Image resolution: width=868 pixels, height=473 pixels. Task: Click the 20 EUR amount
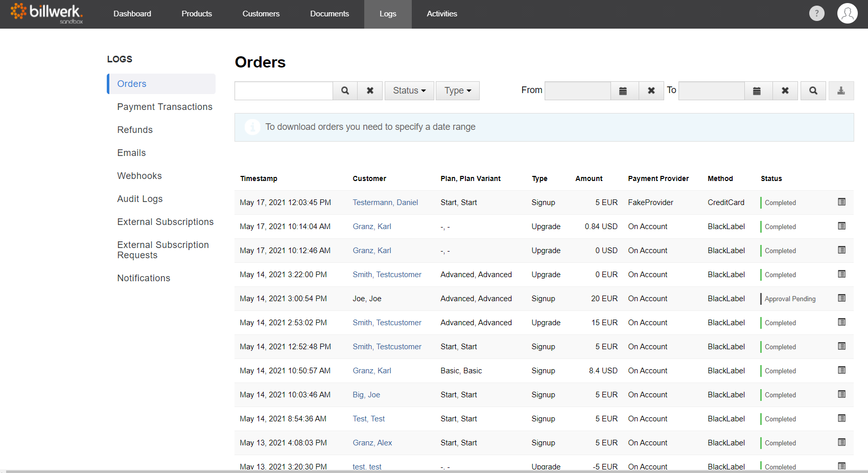point(604,299)
